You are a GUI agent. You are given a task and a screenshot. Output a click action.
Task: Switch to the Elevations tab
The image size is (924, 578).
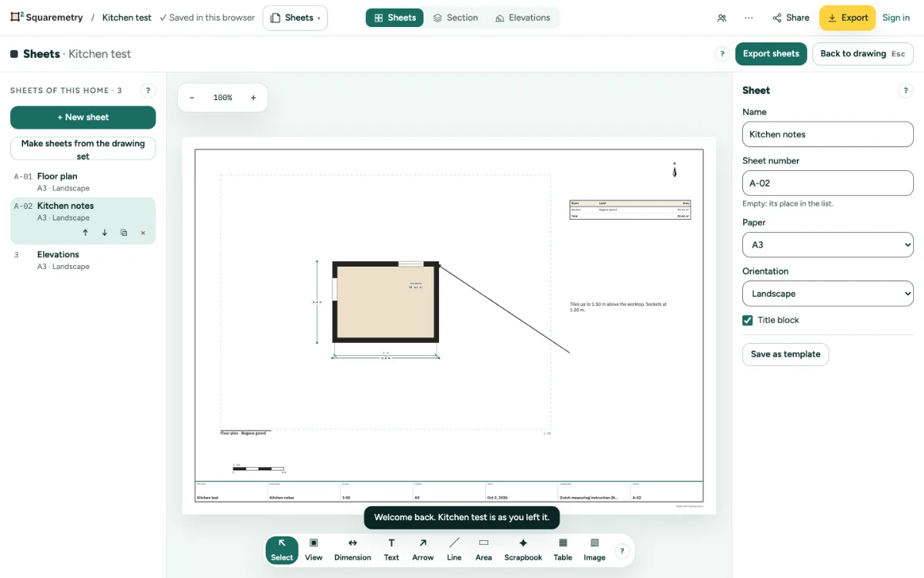[x=523, y=18]
